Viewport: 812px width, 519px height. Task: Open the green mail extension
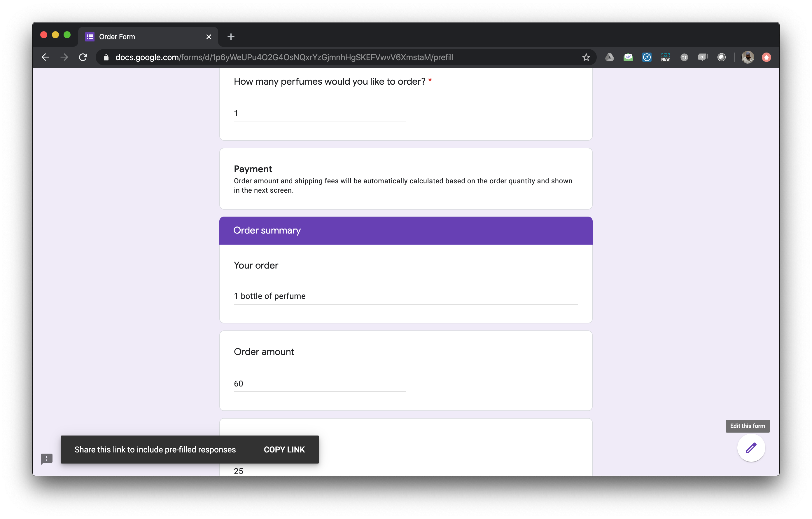tap(628, 57)
